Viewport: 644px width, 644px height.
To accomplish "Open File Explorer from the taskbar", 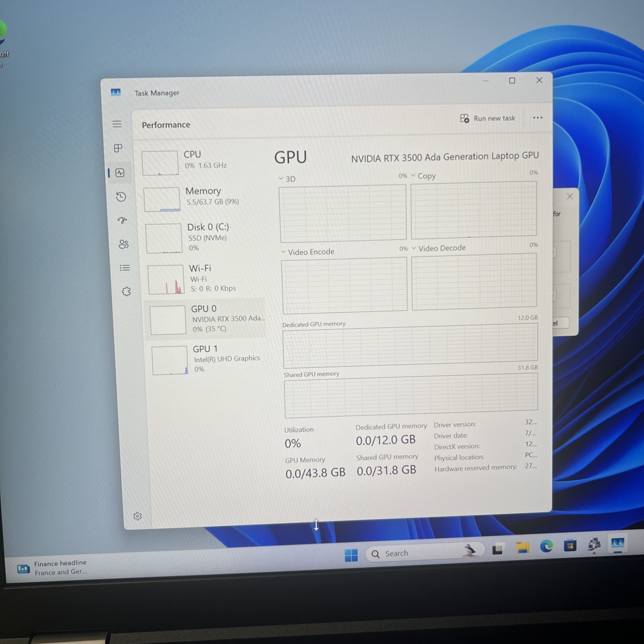I will click(x=522, y=548).
